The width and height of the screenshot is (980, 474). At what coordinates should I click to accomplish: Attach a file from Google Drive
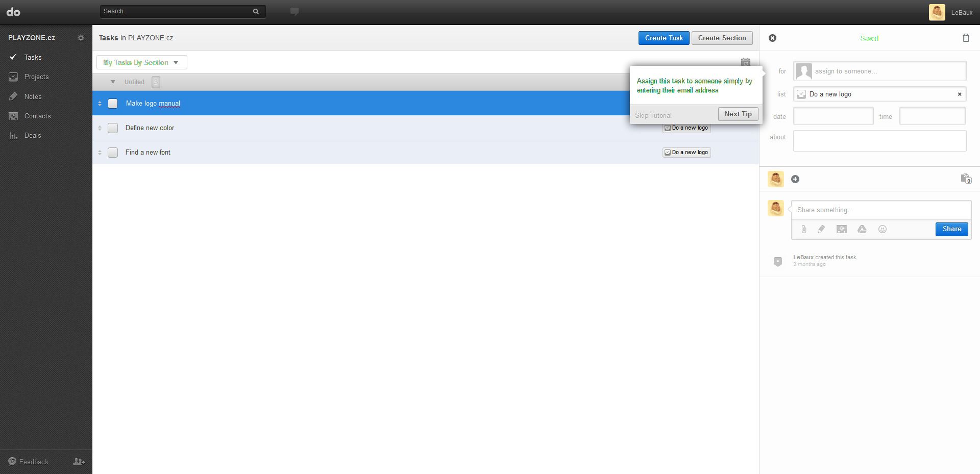pyautogui.click(x=862, y=229)
